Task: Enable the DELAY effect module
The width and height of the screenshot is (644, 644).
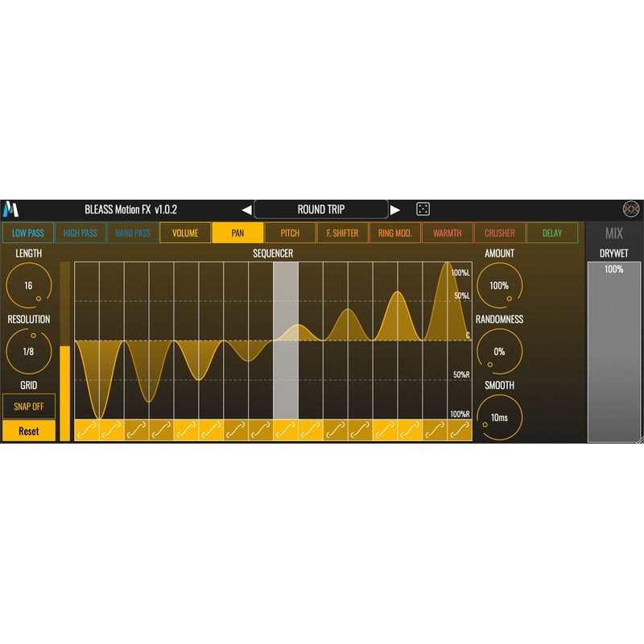Action: point(553,233)
